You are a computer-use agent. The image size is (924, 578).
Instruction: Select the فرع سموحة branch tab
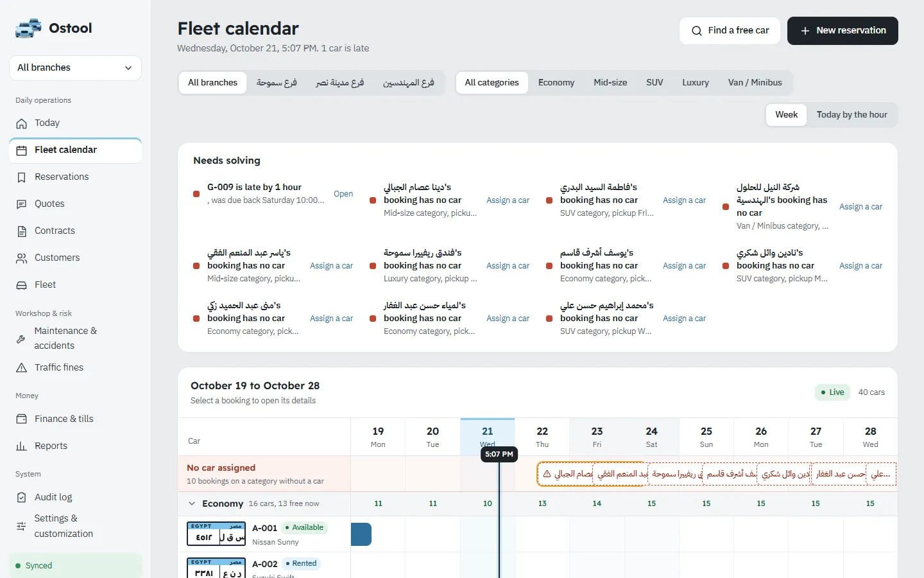pyautogui.click(x=277, y=83)
